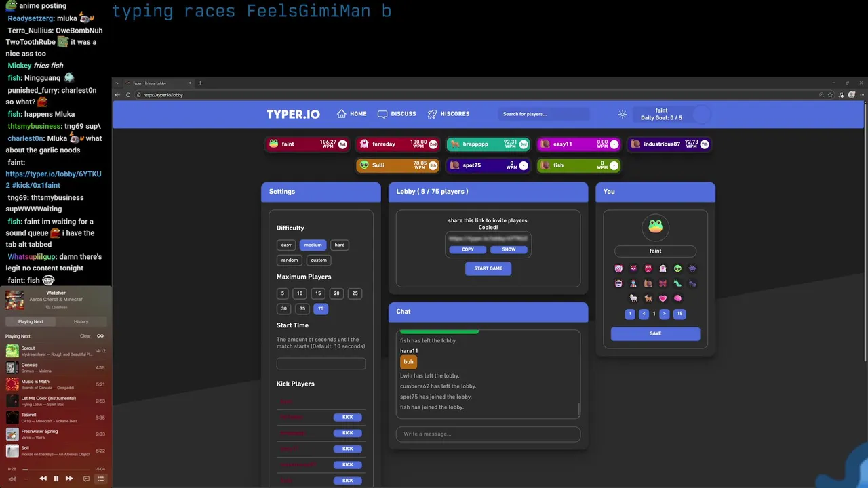This screenshot has width=868, height=488.
Task: Copy the lobby invite link
Action: tap(468, 249)
